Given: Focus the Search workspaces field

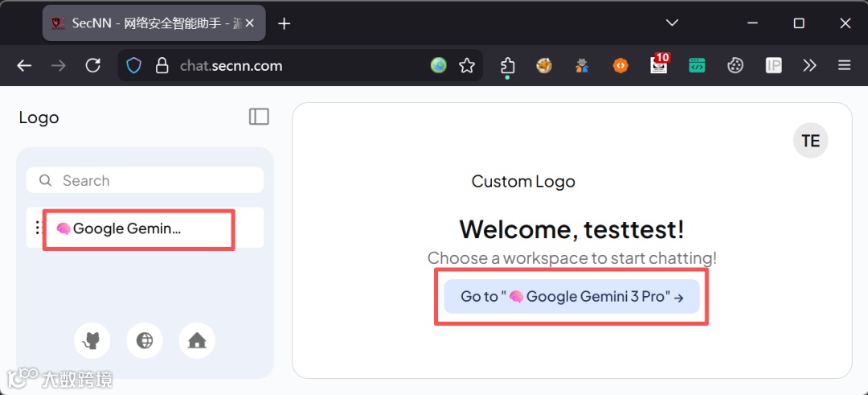Looking at the screenshot, I should [145, 180].
